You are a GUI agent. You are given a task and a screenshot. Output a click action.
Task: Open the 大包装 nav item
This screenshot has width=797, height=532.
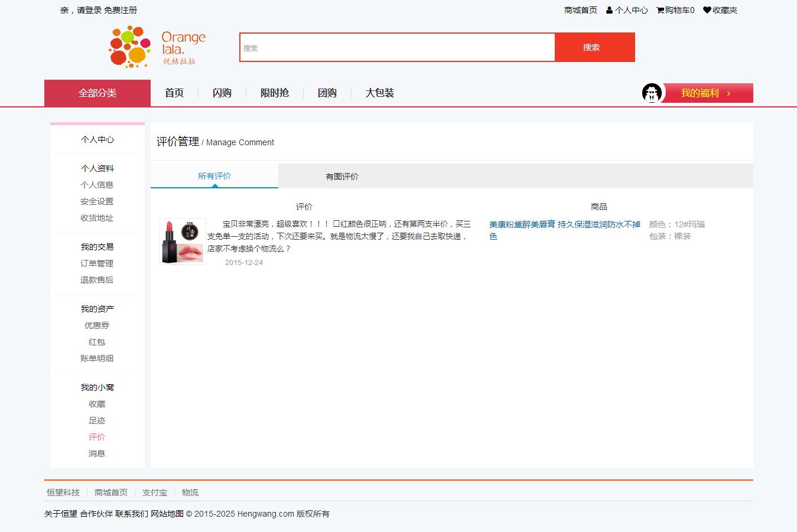point(380,93)
